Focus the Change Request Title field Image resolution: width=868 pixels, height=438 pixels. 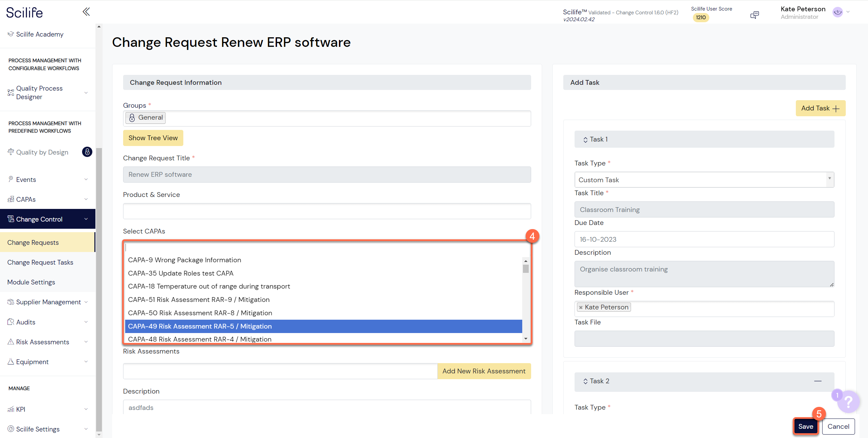click(327, 174)
